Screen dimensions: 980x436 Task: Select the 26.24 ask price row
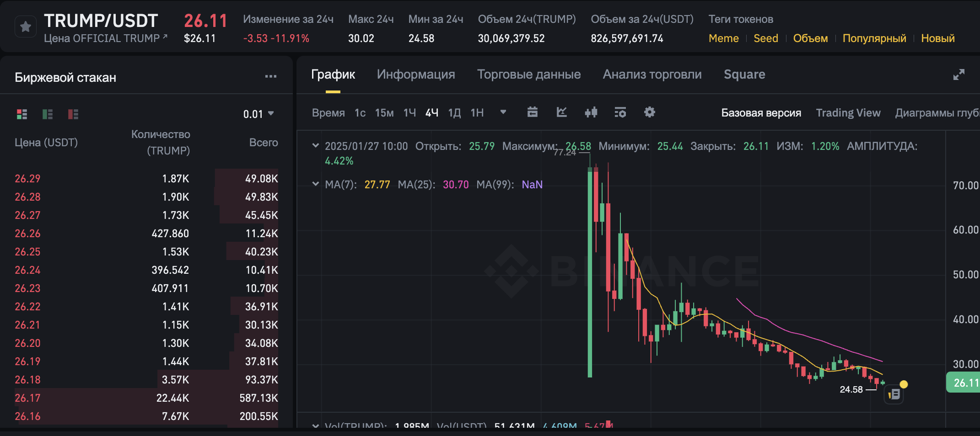click(x=146, y=270)
